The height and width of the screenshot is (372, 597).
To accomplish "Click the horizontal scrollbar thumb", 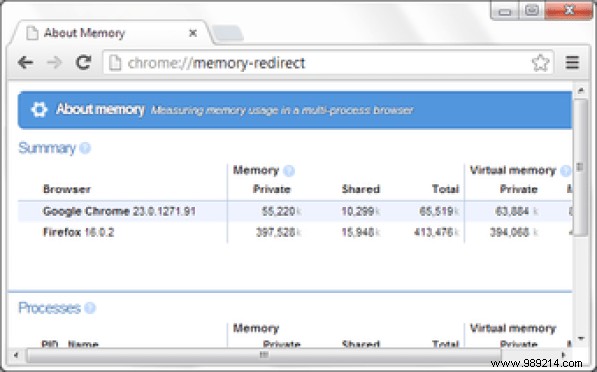I will (x=263, y=355).
